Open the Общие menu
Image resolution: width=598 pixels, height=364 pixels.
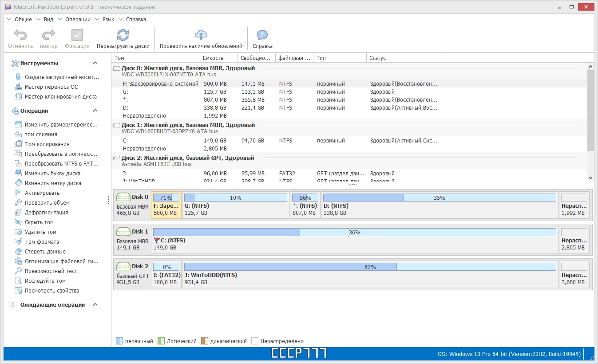tap(23, 20)
